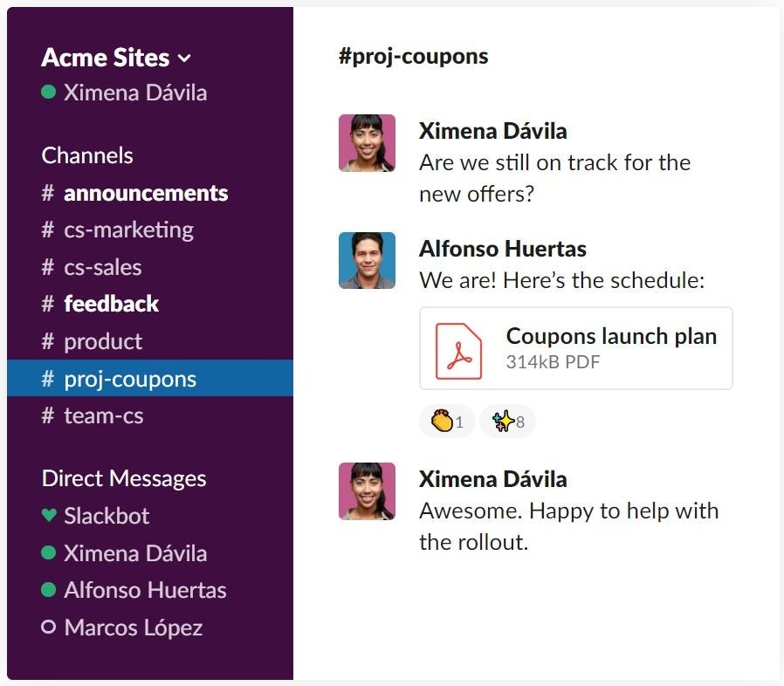This screenshot has width=784, height=686.
Task: Click Alfonso Huertas' profile picture
Action: click(367, 260)
